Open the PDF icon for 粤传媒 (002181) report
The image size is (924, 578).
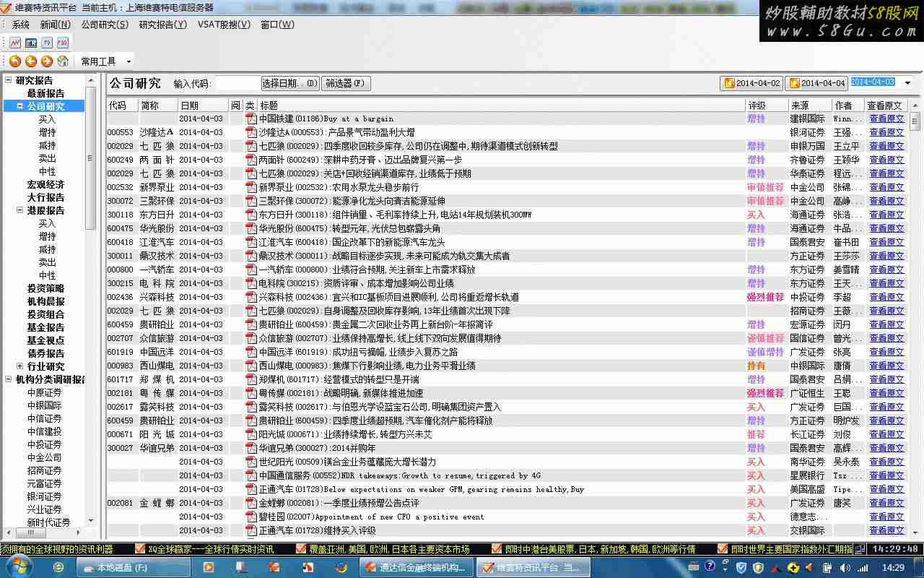[251, 393]
